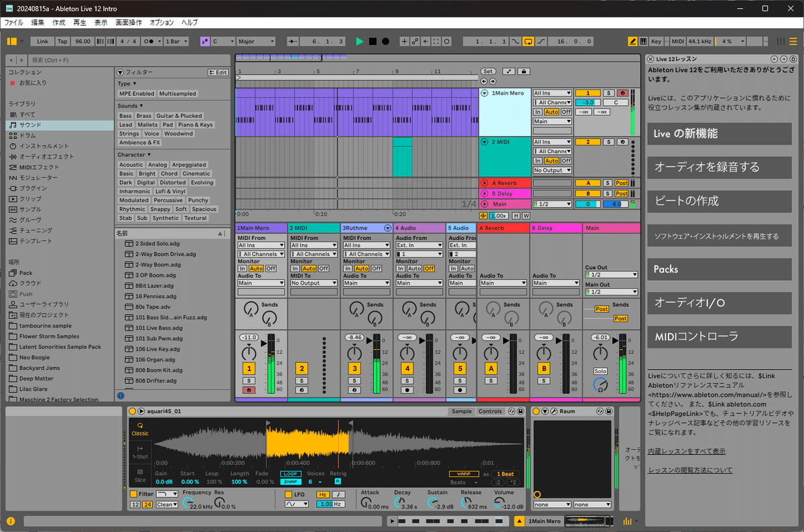Open the root note C dropdown
The width and height of the screenshot is (804, 532).
[x=222, y=42]
